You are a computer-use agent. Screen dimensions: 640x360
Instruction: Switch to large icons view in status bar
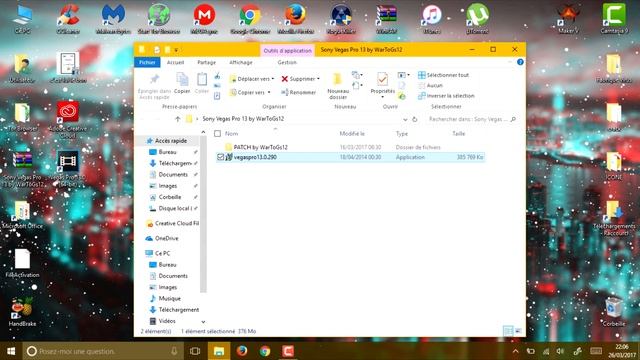click(x=518, y=331)
